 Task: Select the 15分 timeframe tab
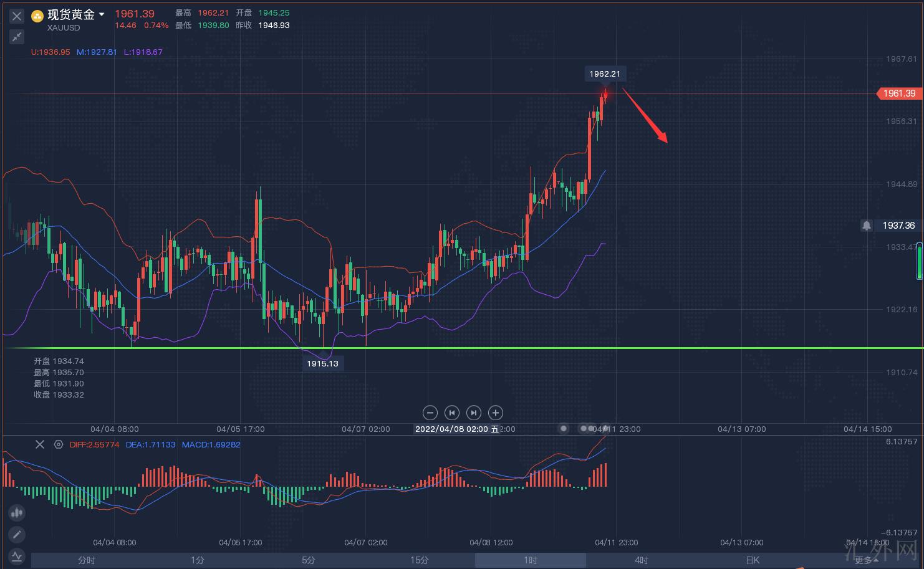click(420, 560)
